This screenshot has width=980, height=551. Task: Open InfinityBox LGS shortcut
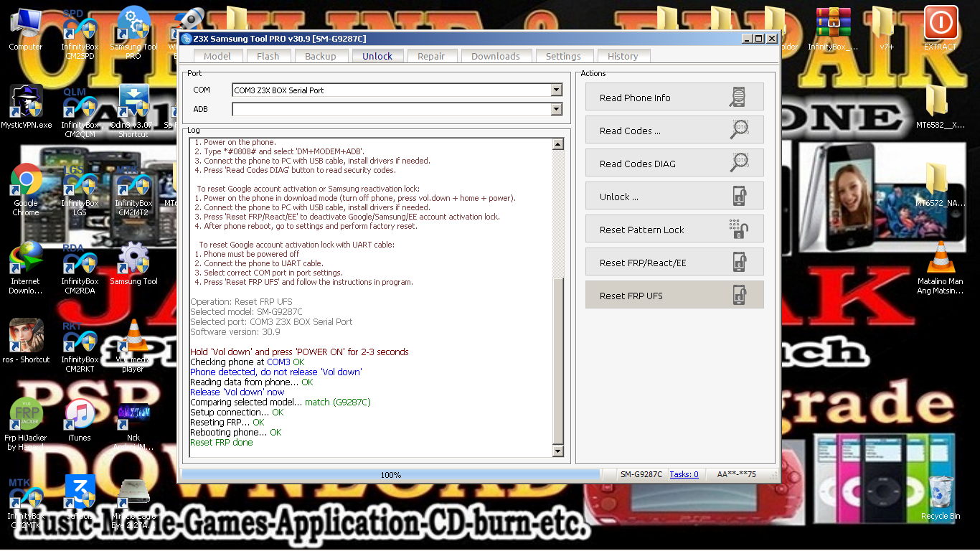80,190
